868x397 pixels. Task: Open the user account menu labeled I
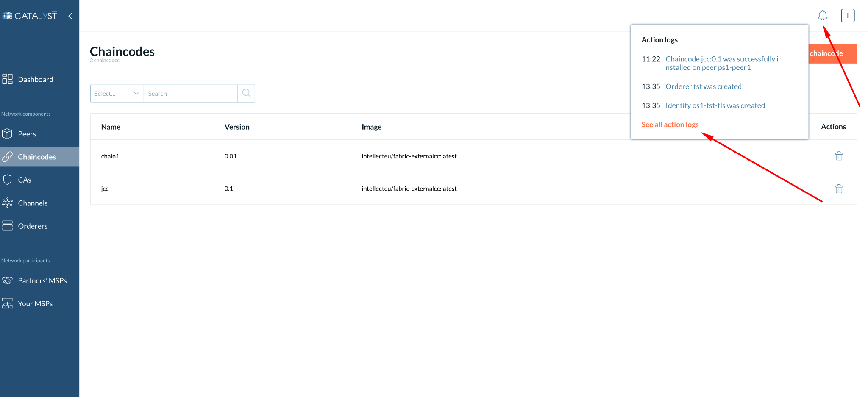(848, 15)
